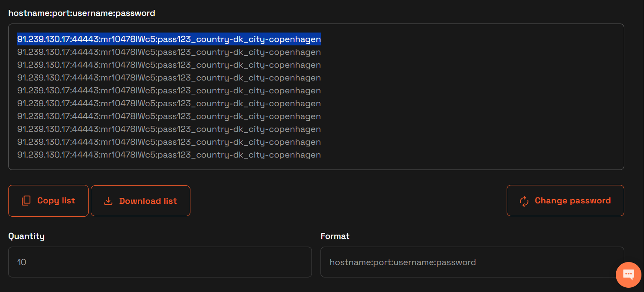Focus the Quantity input showing 10
Screen dimensions: 644x292
click(x=160, y=262)
